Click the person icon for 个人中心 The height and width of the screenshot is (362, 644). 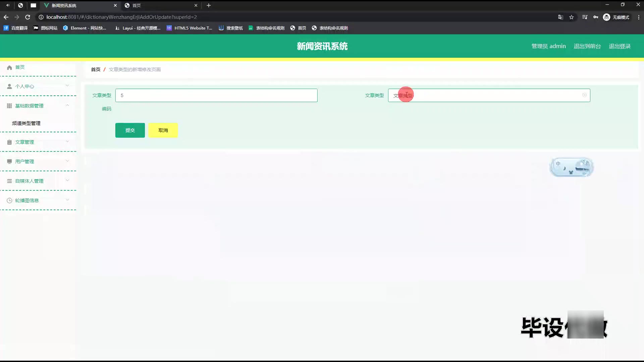point(9,86)
